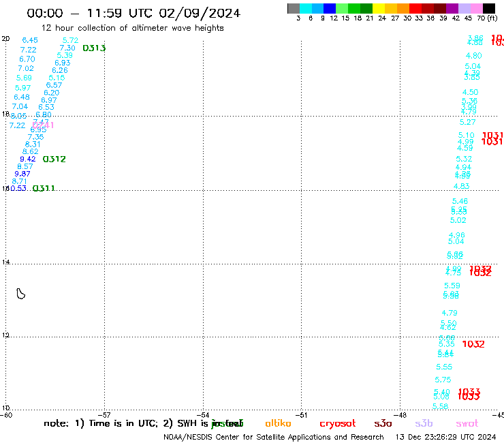Click the s3b legend label
The height and width of the screenshot is (443, 504).
(424, 423)
